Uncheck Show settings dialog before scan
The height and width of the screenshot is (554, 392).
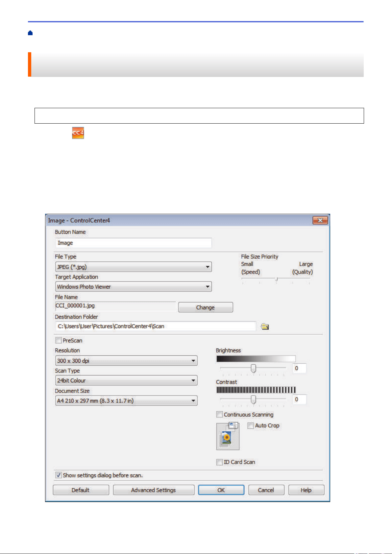59,475
